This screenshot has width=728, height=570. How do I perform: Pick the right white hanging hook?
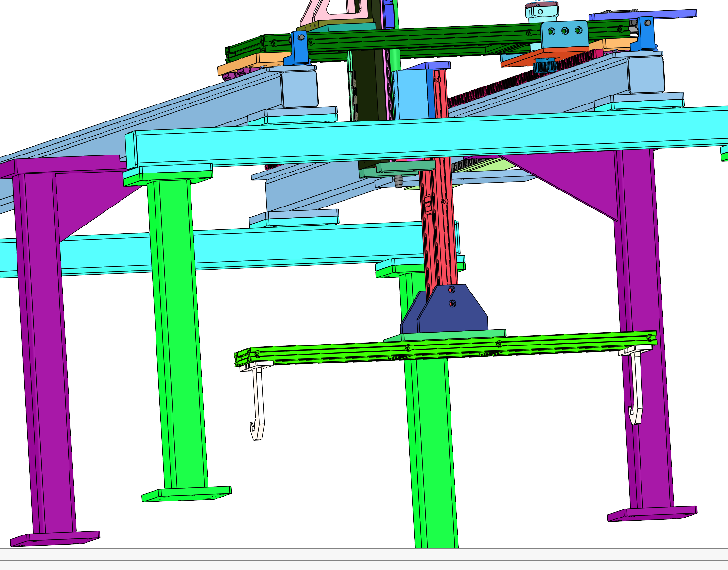click(x=636, y=385)
